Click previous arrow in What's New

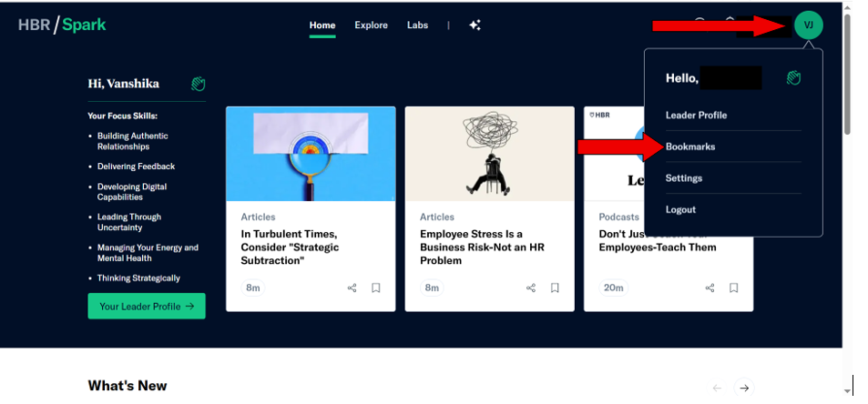coord(717,388)
